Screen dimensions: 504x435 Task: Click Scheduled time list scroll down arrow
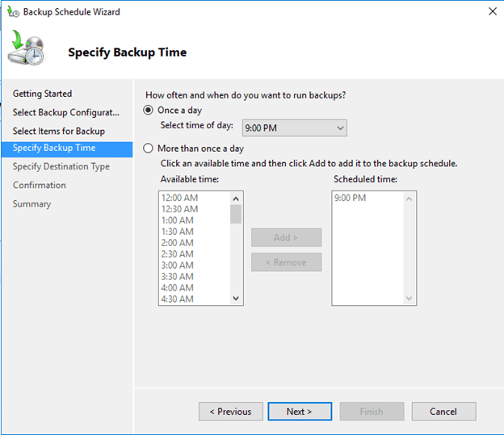[409, 298]
